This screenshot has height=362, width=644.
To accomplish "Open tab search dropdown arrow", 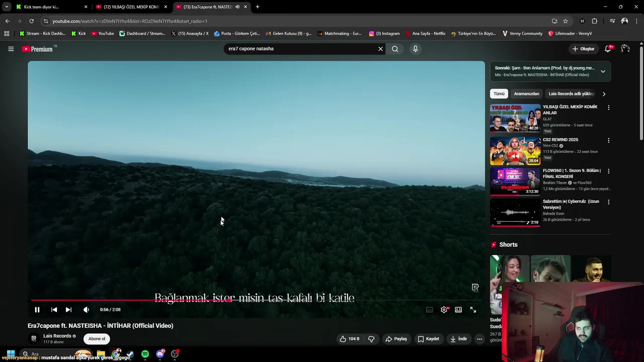I will pos(6,7).
